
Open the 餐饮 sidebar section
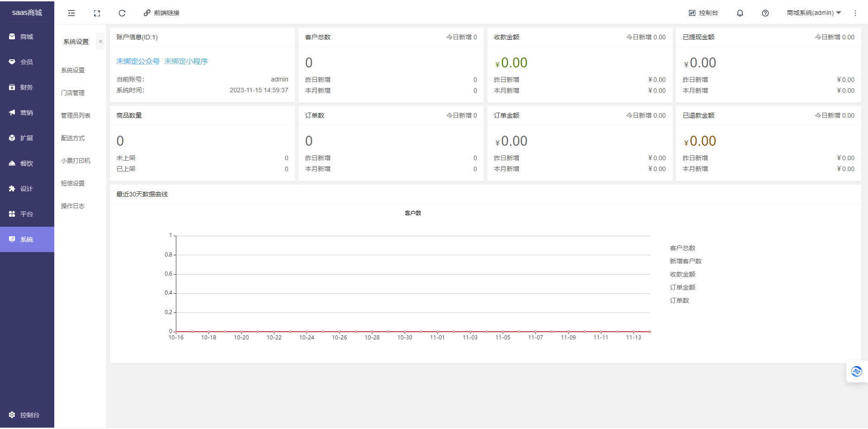pos(27,163)
